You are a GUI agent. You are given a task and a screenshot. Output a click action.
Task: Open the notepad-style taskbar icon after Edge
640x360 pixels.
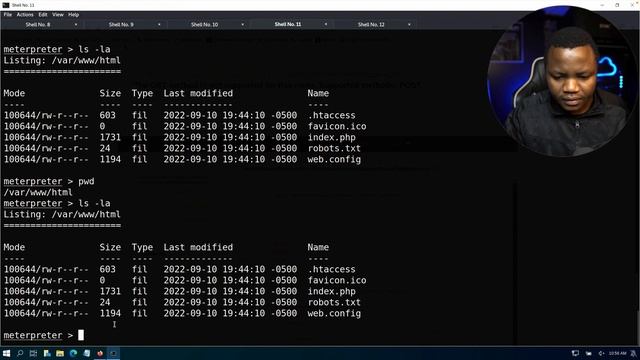click(x=87, y=353)
